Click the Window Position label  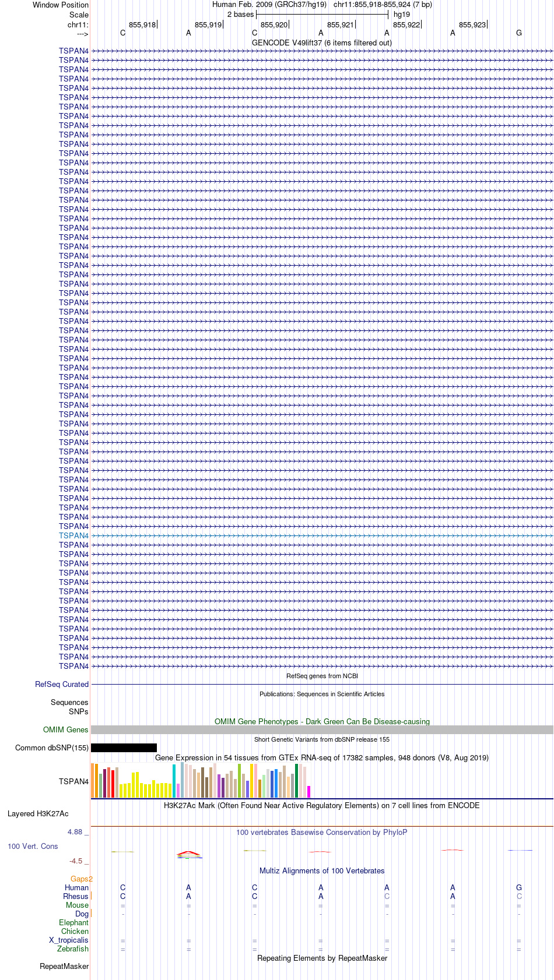[61, 5]
